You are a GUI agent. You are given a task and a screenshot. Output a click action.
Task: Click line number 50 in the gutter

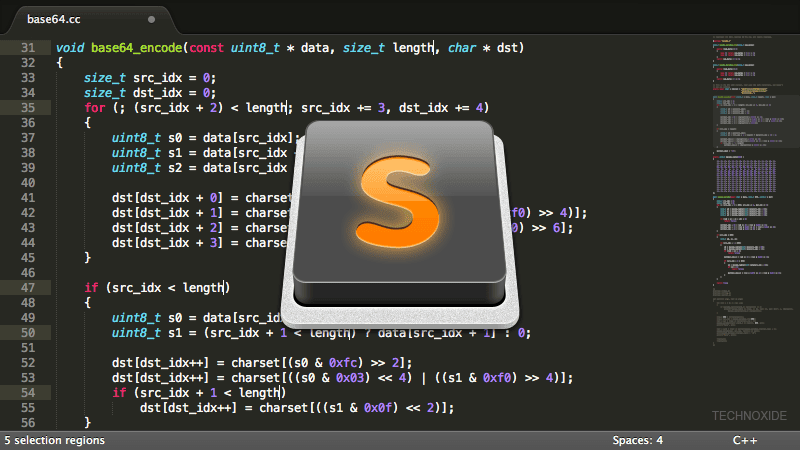click(28, 333)
